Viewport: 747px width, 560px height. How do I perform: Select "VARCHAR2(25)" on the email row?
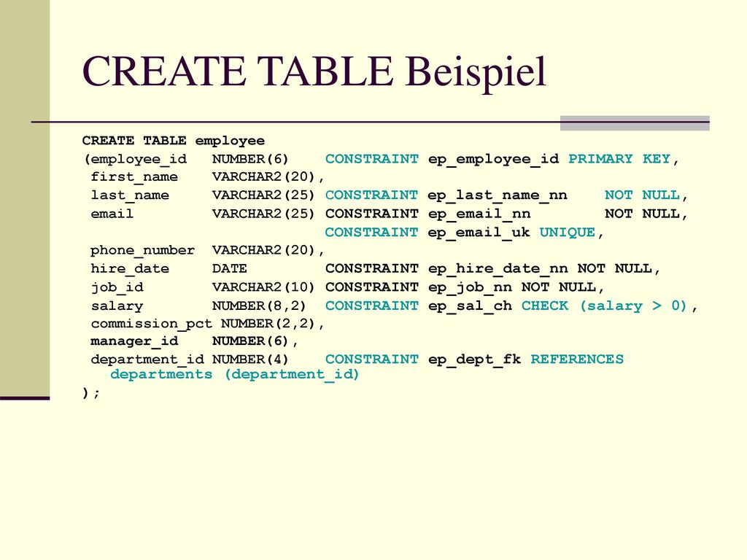(x=263, y=214)
